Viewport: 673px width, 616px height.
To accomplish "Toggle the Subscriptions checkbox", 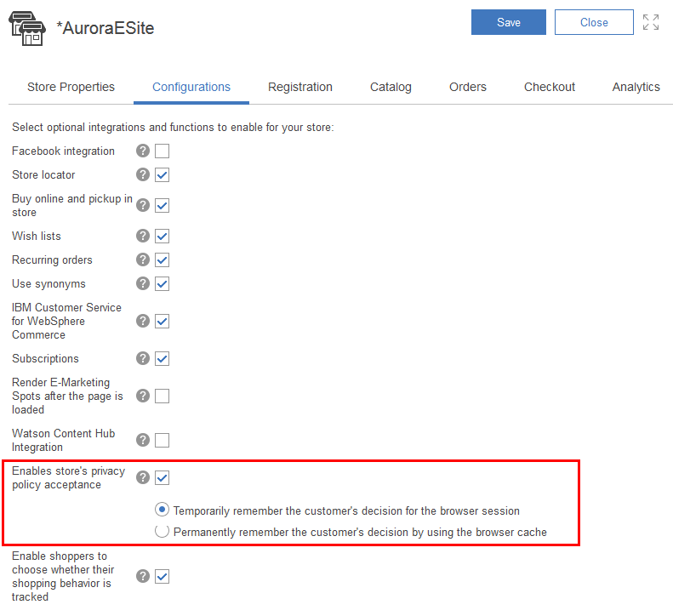I will [162, 358].
